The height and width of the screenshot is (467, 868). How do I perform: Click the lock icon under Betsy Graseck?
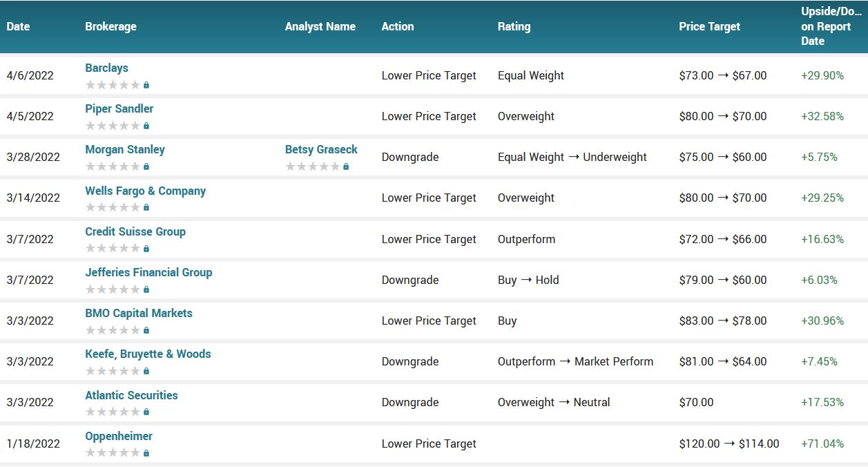[x=346, y=166]
